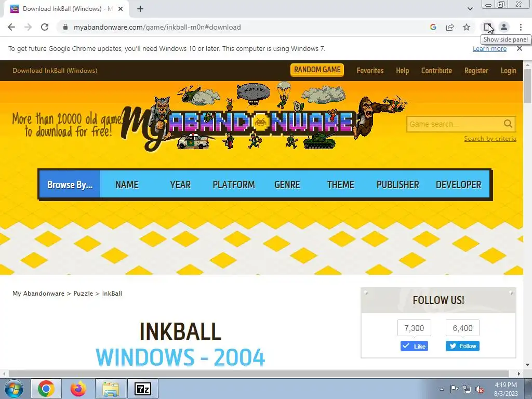Open the Register page
532x399 pixels.
pyautogui.click(x=476, y=71)
